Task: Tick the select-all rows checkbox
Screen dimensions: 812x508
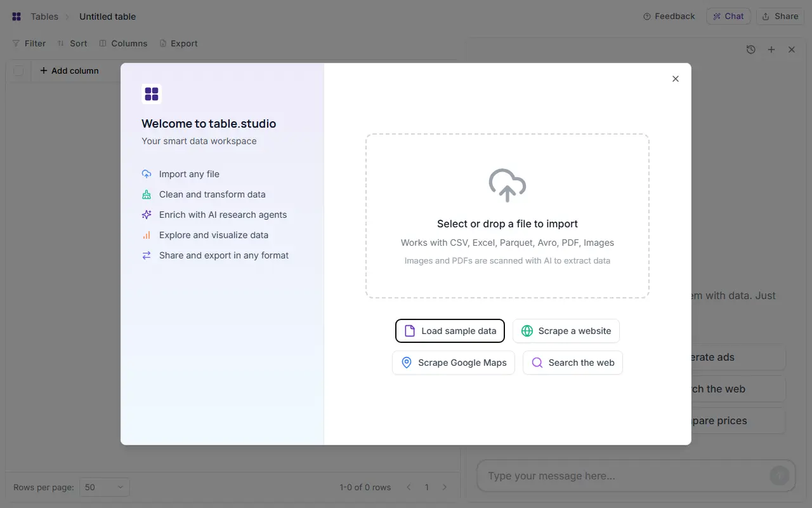Action: pyautogui.click(x=19, y=70)
